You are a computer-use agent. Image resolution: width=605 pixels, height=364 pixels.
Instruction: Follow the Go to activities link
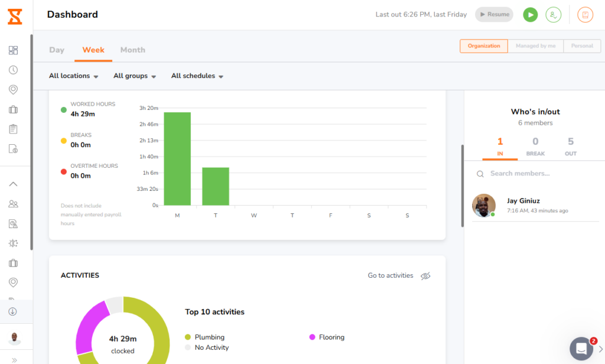tap(390, 275)
